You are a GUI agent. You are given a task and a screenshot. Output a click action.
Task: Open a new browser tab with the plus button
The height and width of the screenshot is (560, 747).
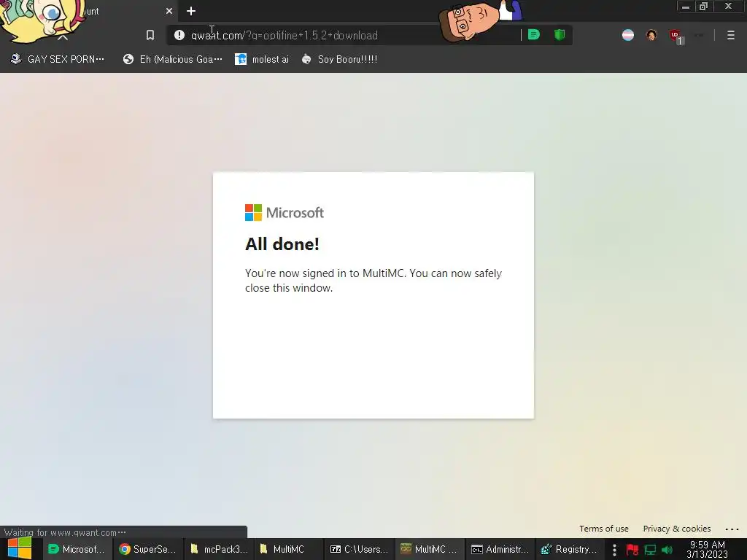point(191,11)
